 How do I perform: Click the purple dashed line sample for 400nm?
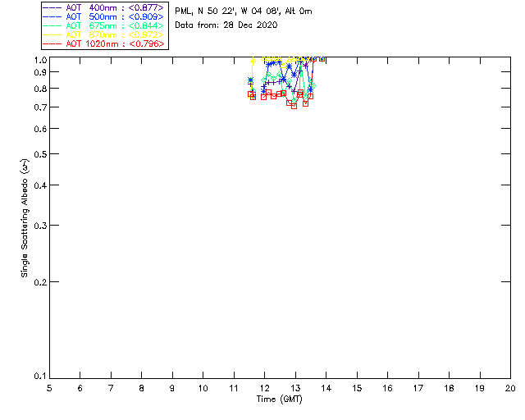click(x=52, y=8)
